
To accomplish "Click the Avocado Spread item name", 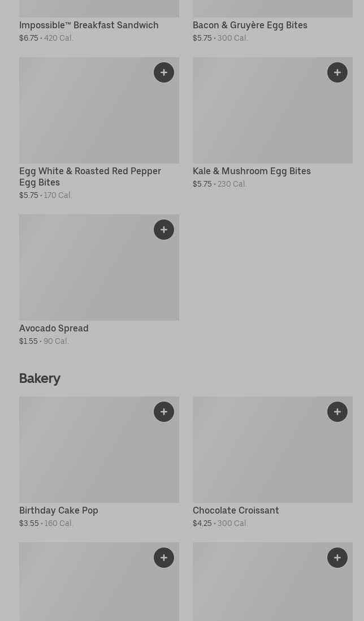I will coord(54,328).
